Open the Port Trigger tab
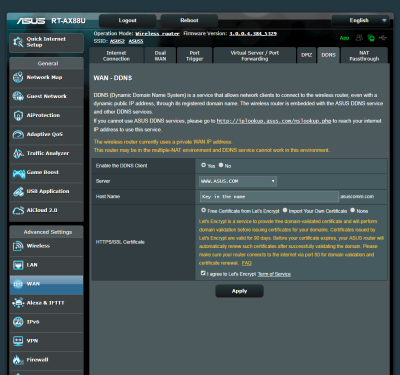Viewport: 400px width, 375px height. 195,56
